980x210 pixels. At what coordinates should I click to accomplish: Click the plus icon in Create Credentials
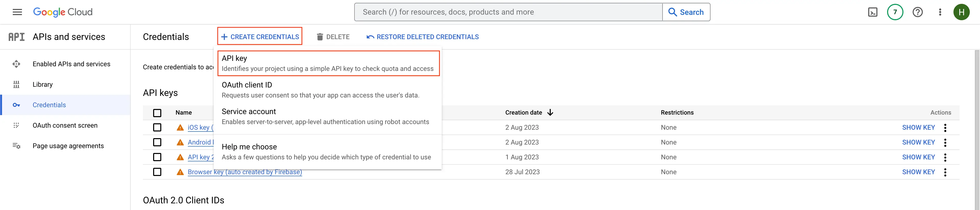[225, 37]
